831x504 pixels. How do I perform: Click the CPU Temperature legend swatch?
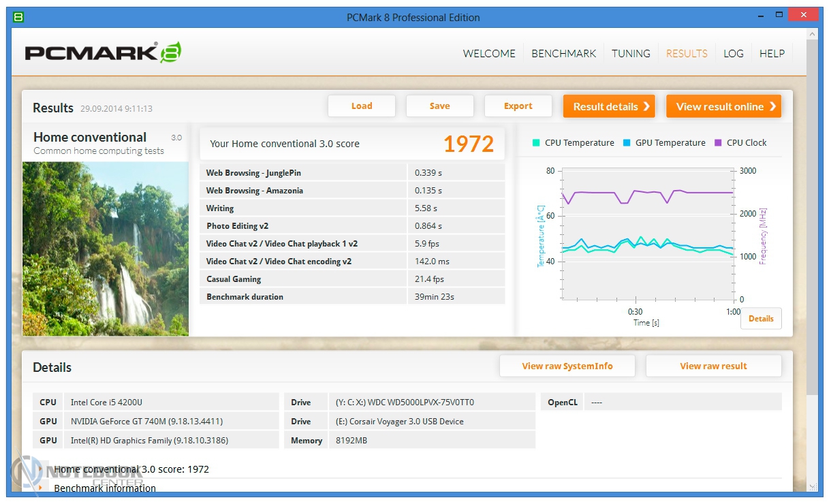point(536,143)
